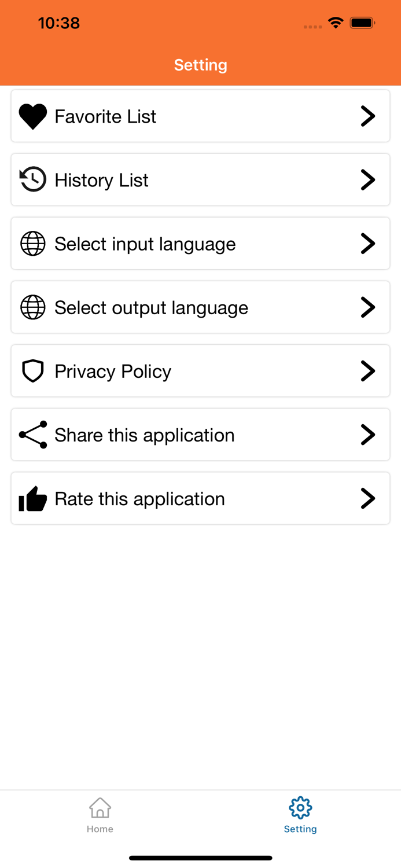Open Select input language
The height and width of the screenshot is (868, 401).
pos(200,243)
